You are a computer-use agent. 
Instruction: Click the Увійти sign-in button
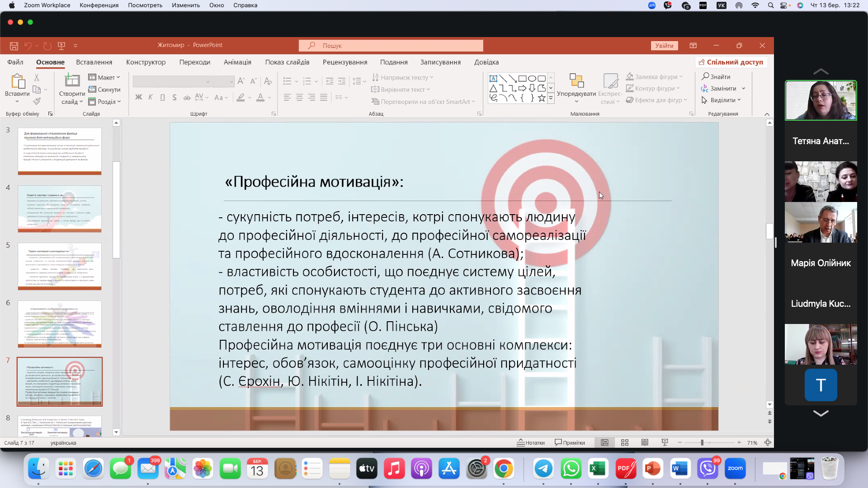point(664,46)
